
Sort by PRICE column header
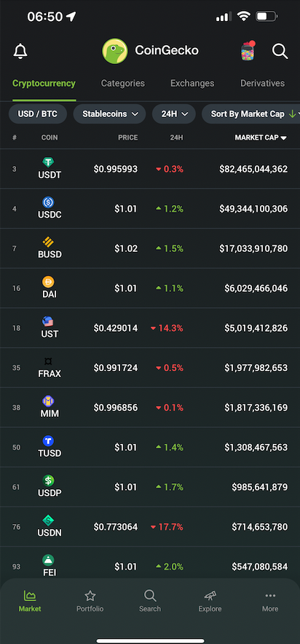coord(128,138)
